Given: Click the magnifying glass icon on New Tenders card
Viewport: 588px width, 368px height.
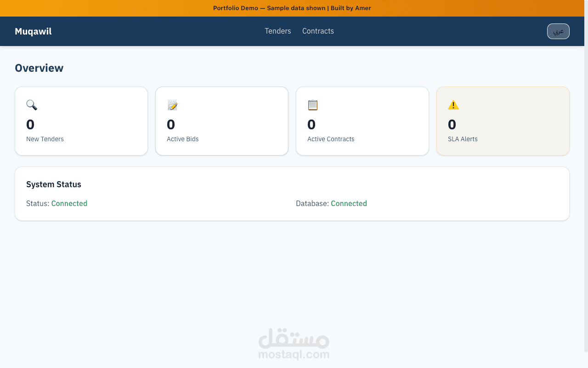Looking at the screenshot, I should pos(31,105).
